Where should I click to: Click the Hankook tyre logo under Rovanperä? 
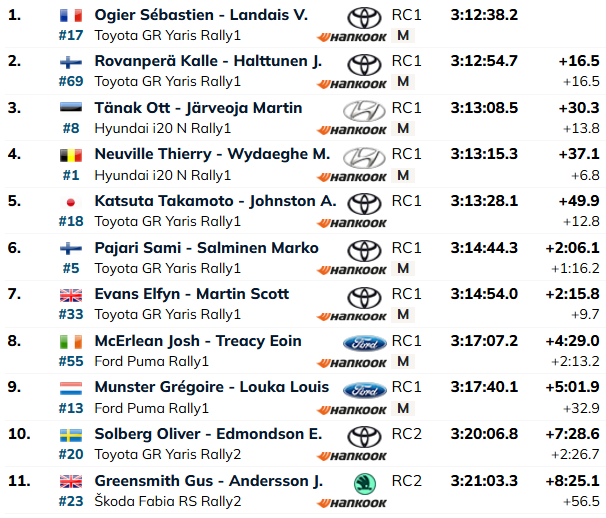(x=351, y=83)
